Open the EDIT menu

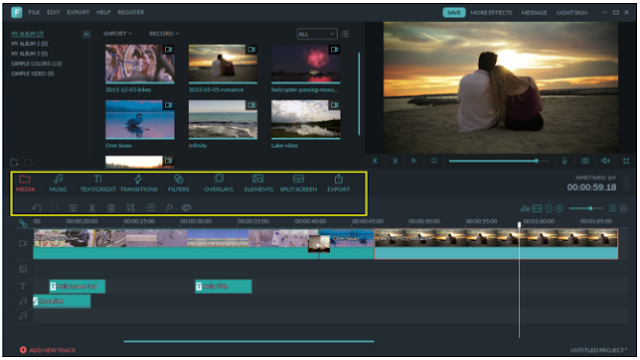(53, 12)
